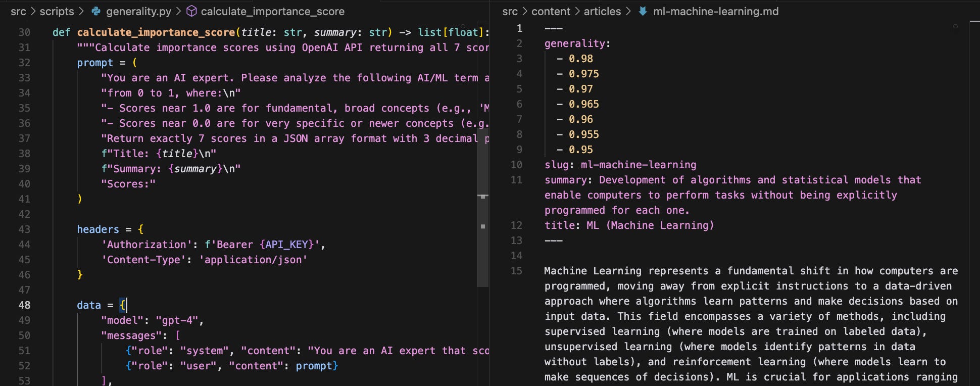Click the 'Content-Type' header line
This screenshot has height=386, width=980.
[x=204, y=260]
